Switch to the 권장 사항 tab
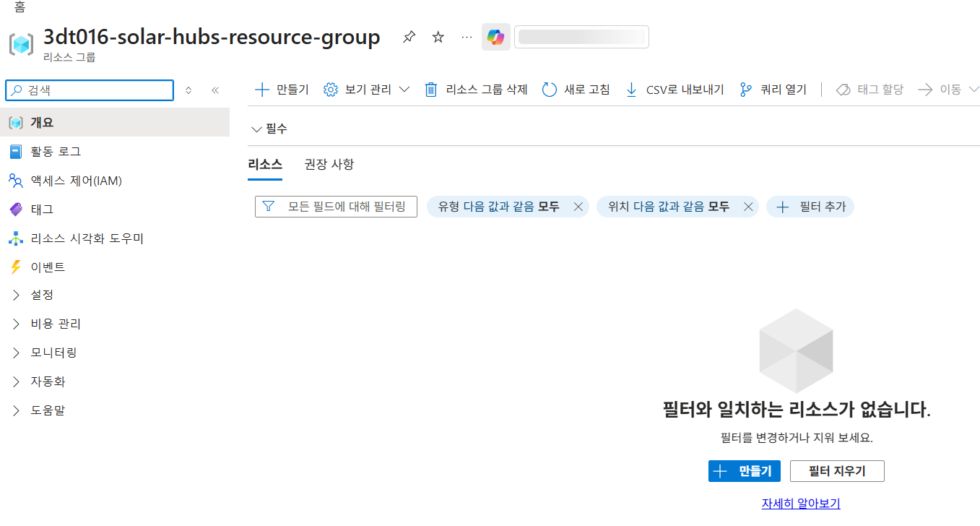The height and width of the screenshot is (526, 980). point(329,165)
